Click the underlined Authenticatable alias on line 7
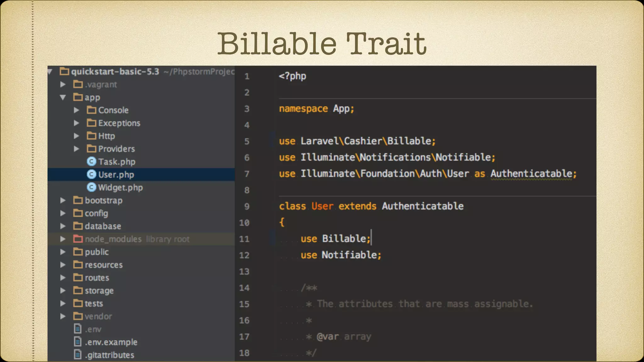The width and height of the screenshot is (644, 362). 531,174
